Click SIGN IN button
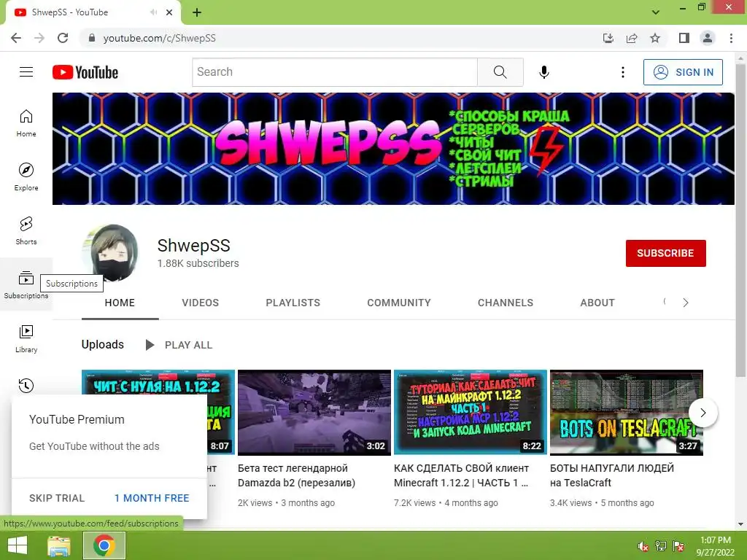The width and height of the screenshot is (747, 560). (683, 72)
